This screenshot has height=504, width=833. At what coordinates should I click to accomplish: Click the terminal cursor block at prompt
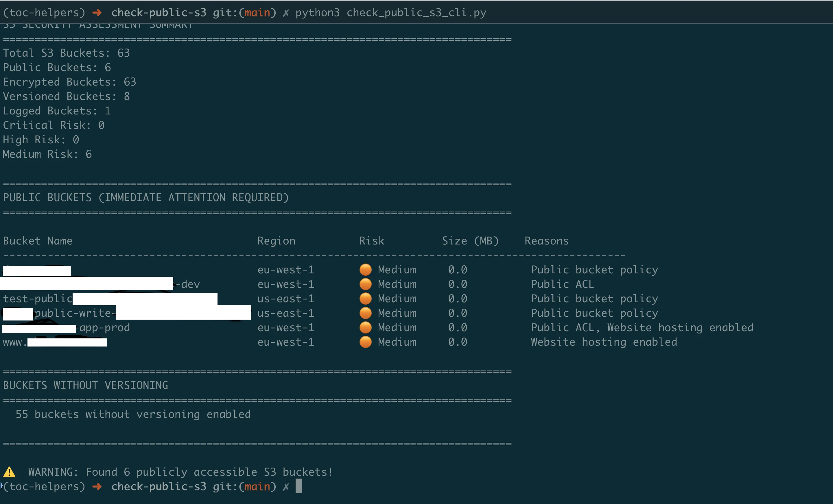click(x=298, y=486)
